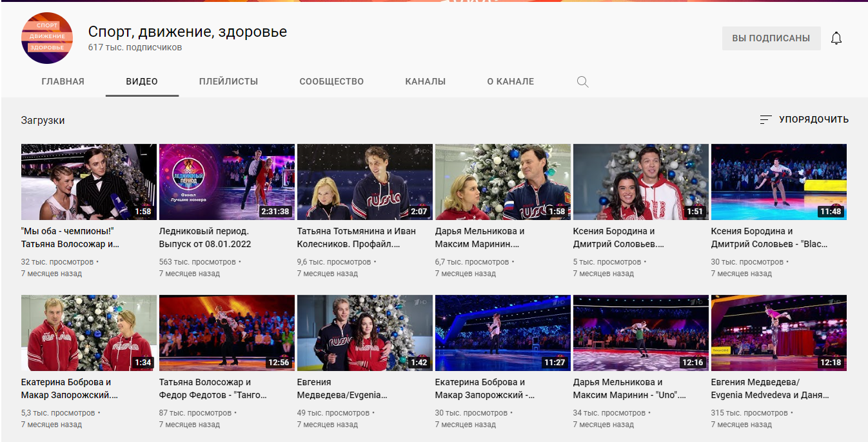Switch to the ГЛАВНАЯ tab

tap(63, 82)
